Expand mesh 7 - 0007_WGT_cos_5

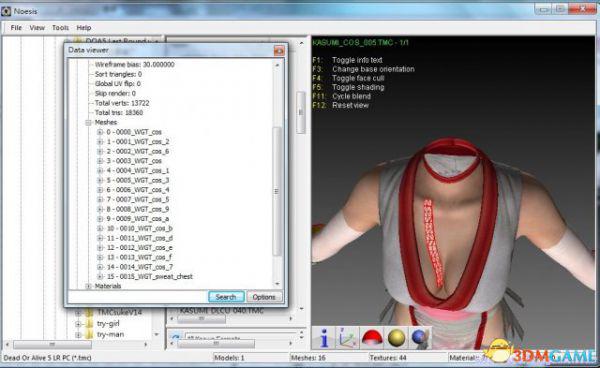[x=100, y=200]
